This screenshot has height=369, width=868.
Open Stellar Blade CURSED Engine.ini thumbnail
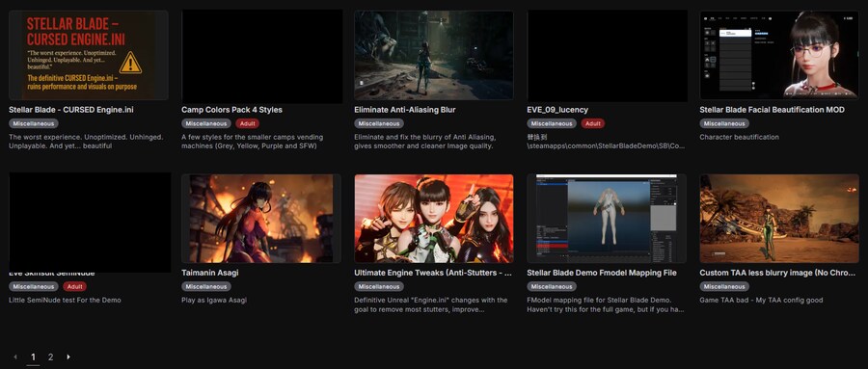coord(89,55)
